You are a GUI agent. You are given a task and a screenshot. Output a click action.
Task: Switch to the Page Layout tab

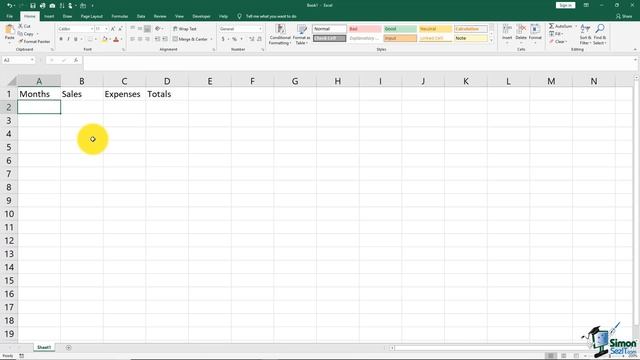(91, 16)
